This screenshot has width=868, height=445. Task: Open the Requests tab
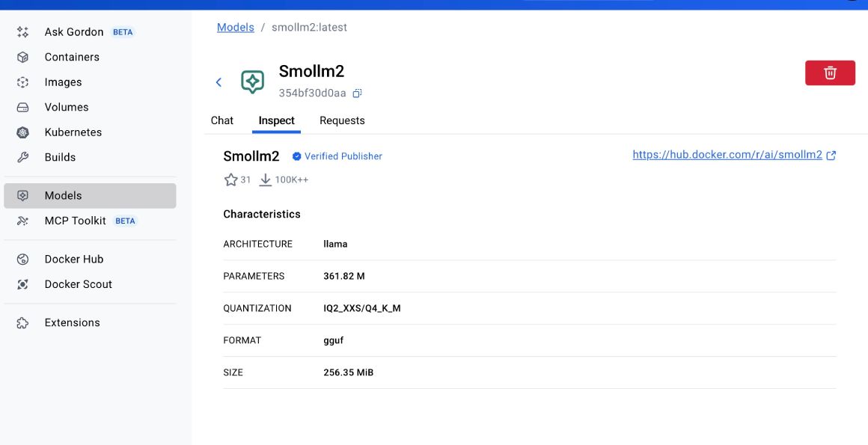[342, 120]
